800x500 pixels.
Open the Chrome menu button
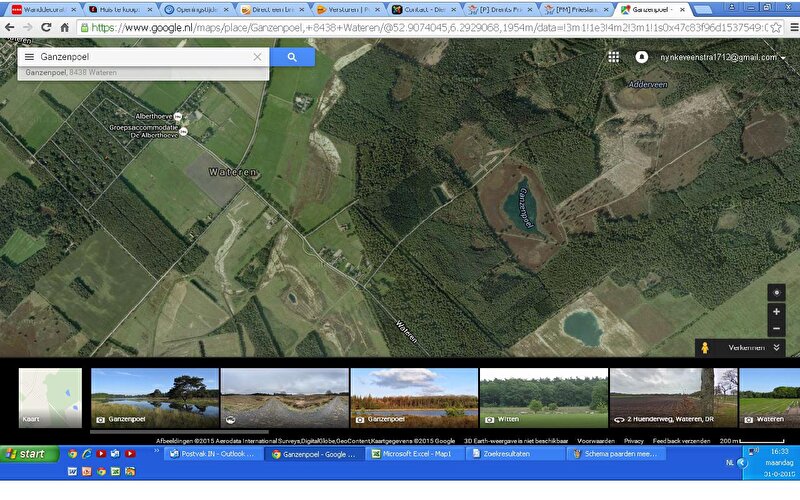794,28
